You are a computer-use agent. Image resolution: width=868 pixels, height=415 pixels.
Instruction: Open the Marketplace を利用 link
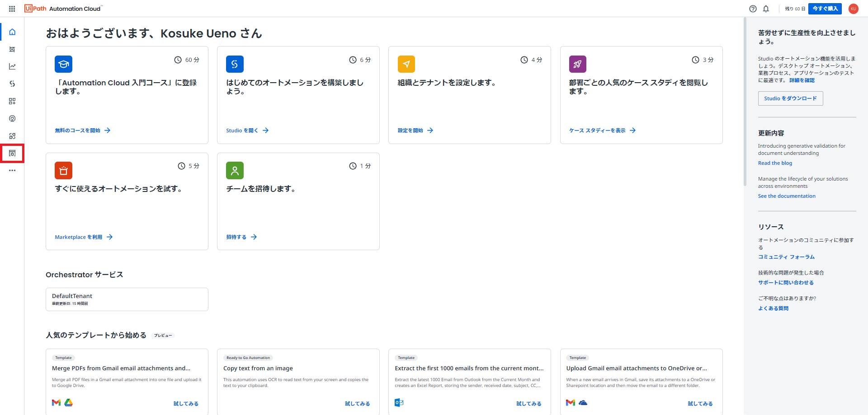79,237
